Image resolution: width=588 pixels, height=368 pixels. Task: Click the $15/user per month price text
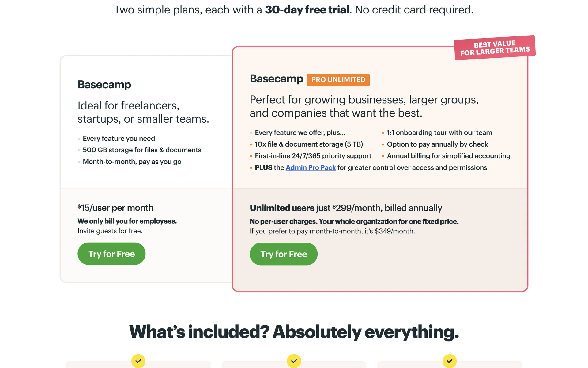point(115,208)
